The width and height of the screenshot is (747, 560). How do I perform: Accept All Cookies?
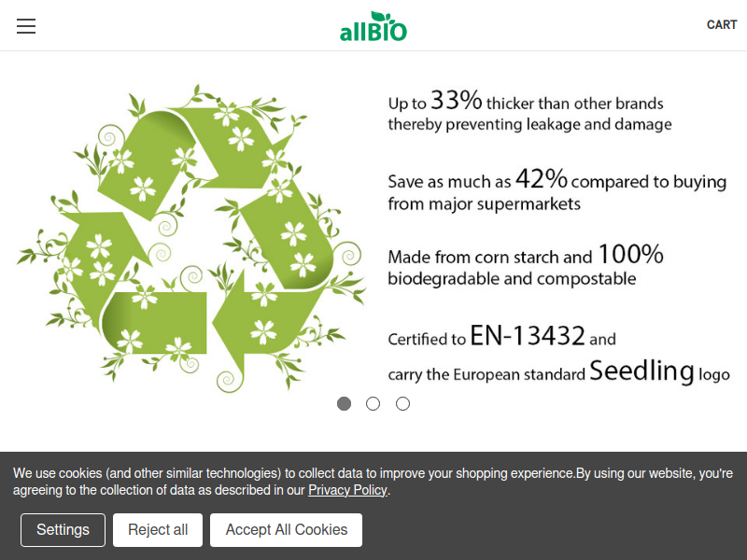[286, 530]
